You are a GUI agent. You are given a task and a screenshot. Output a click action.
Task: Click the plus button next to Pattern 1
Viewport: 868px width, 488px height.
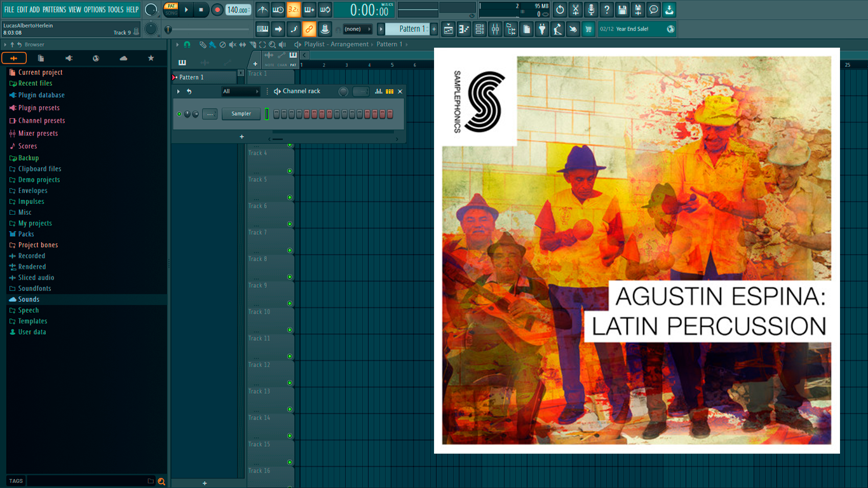pyautogui.click(x=434, y=29)
